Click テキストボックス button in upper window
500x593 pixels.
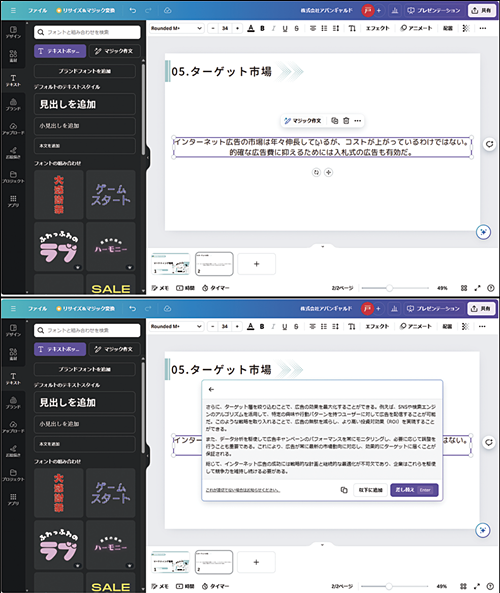point(60,51)
